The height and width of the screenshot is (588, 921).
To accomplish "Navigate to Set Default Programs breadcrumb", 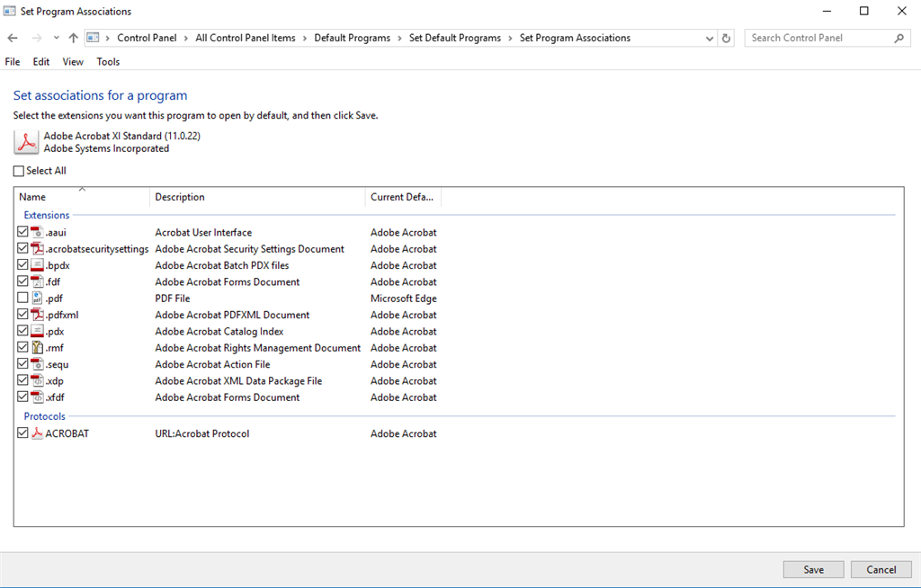I will 455,38.
